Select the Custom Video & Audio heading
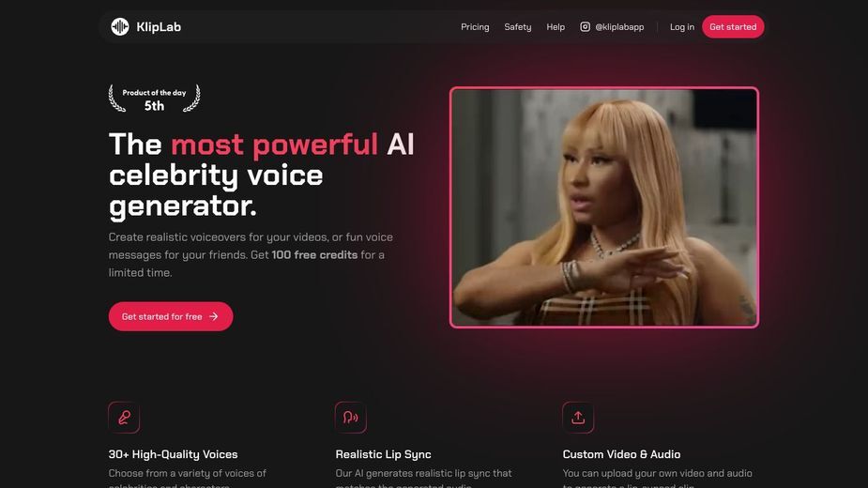 tap(621, 454)
